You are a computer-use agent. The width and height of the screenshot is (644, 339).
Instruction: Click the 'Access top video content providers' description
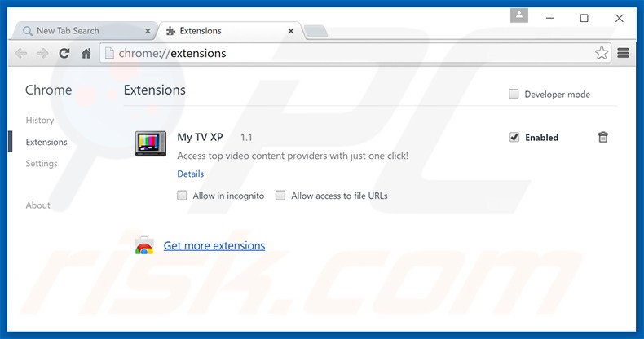pos(293,156)
